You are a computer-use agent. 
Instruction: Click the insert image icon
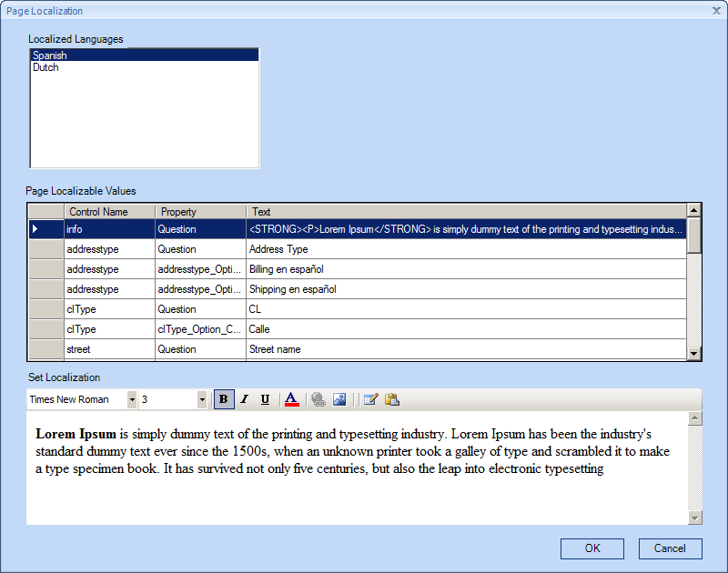[339, 399]
